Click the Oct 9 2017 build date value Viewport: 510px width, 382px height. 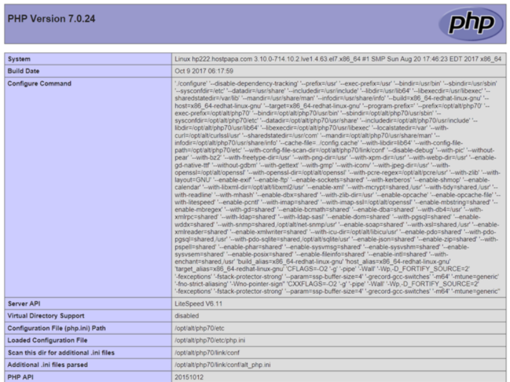204,71
